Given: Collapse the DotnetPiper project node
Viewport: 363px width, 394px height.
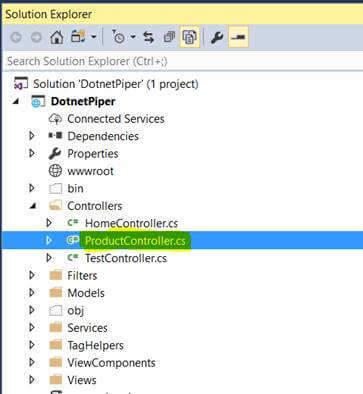Looking at the screenshot, I should [x=16, y=101].
